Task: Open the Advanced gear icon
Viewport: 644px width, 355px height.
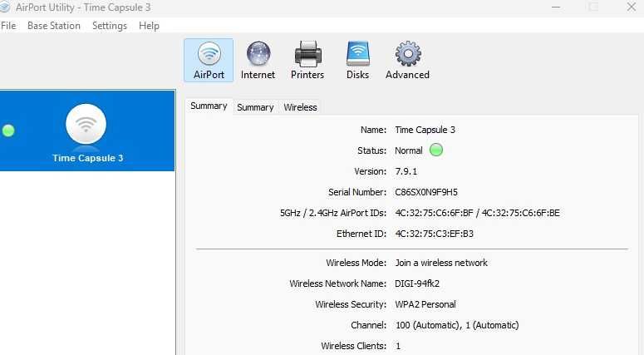Action: tap(407, 61)
